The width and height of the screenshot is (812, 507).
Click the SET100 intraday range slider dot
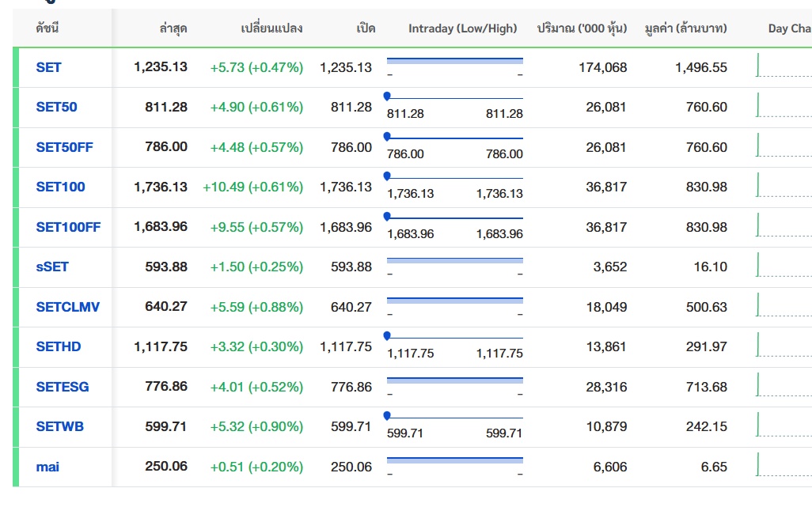coord(387,176)
